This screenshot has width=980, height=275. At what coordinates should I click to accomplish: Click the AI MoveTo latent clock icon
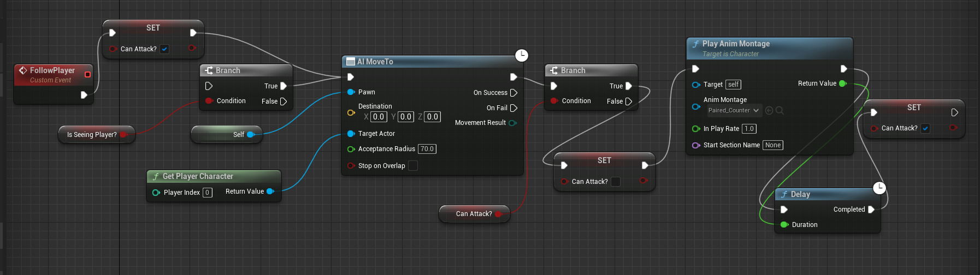coord(522,55)
